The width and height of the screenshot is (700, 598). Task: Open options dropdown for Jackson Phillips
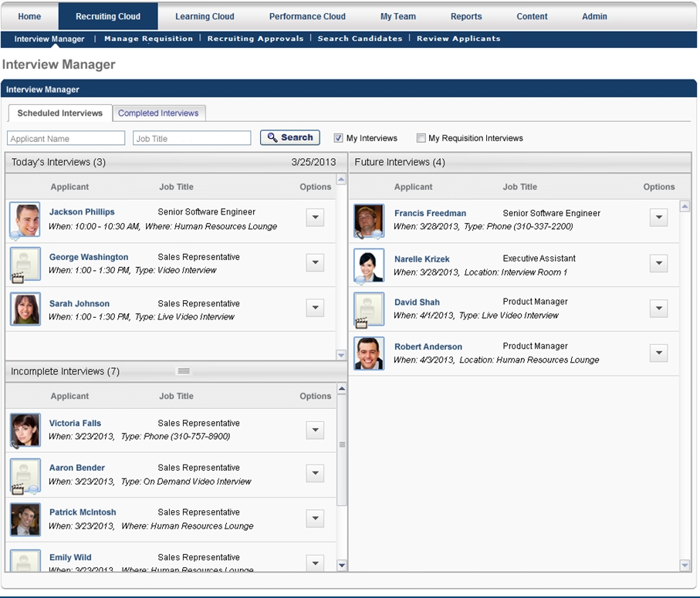(315, 218)
